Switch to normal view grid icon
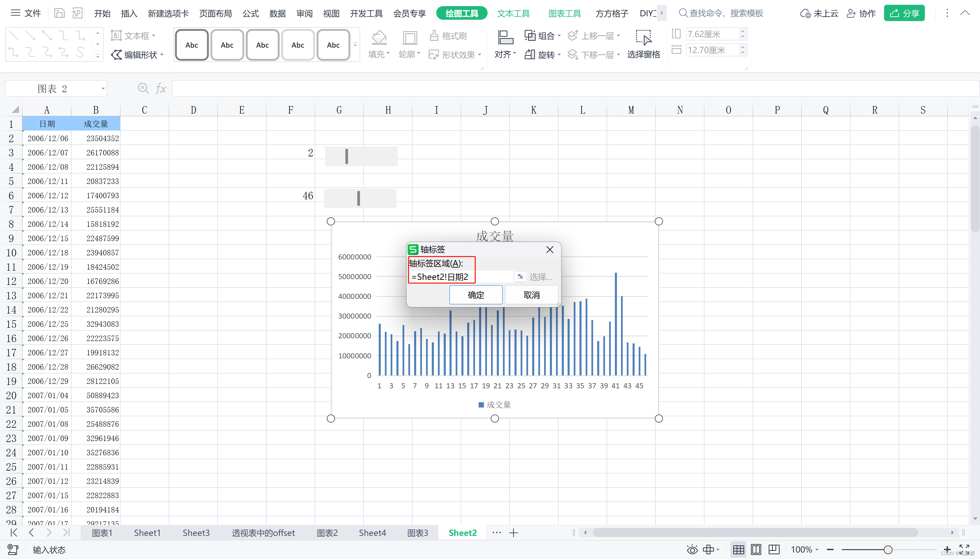The height and width of the screenshot is (559, 980). click(x=738, y=550)
